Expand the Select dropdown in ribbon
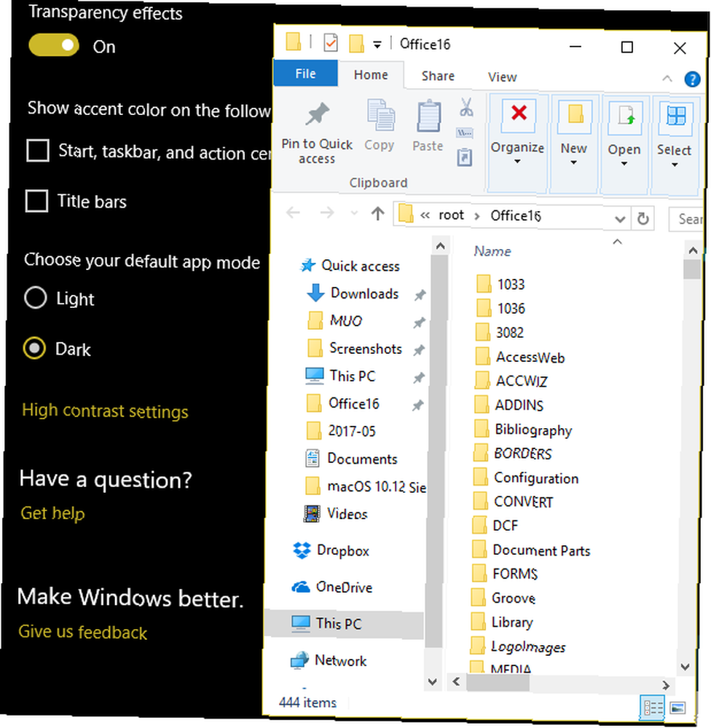This screenshot has height=728, width=711. pyautogui.click(x=675, y=146)
